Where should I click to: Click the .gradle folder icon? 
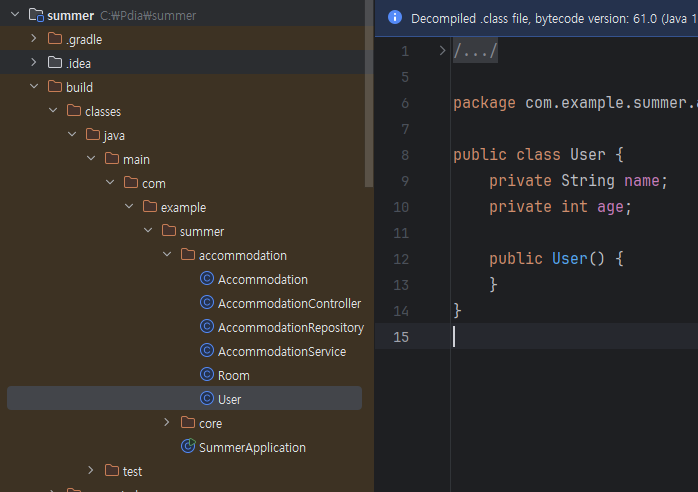[x=55, y=39]
